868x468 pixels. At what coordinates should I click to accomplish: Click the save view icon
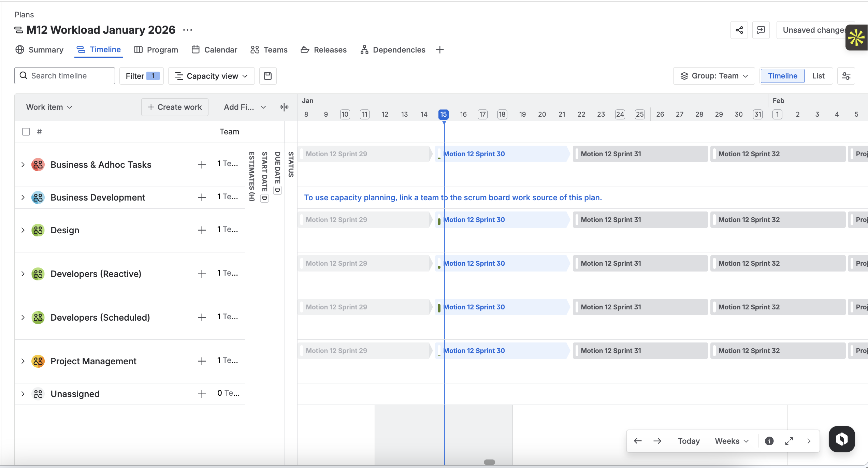coord(268,76)
